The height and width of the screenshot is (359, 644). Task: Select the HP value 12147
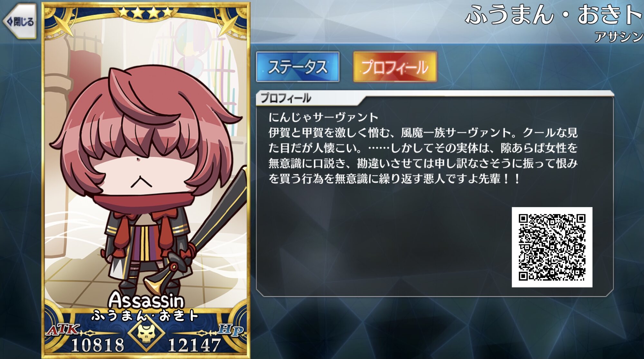click(x=194, y=345)
